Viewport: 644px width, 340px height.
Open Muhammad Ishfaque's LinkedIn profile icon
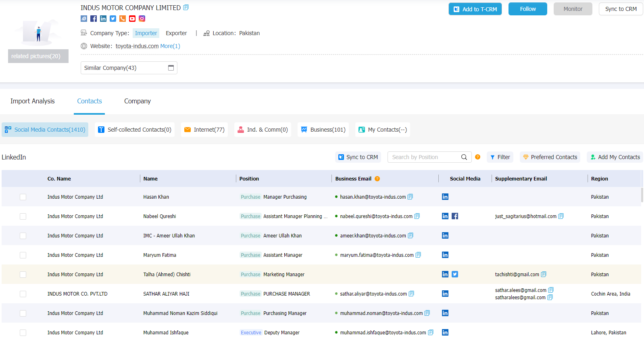[x=445, y=332]
